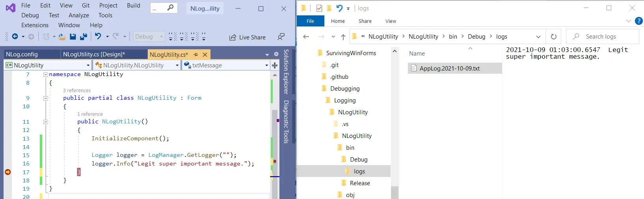The width and height of the screenshot is (644, 199).
Task: Open the txtMessage member dropdown
Action: 266,65
